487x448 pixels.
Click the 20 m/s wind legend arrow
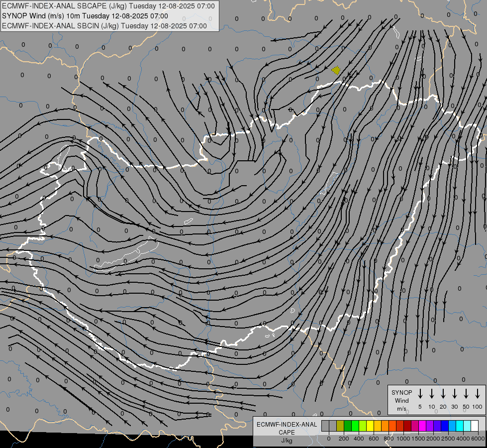tap(443, 393)
